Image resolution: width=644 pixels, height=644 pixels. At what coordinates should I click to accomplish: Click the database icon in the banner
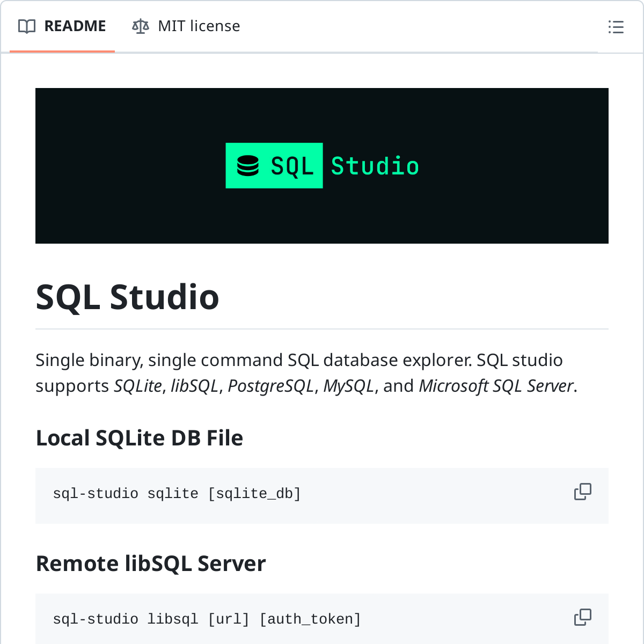[x=248, y=166]
